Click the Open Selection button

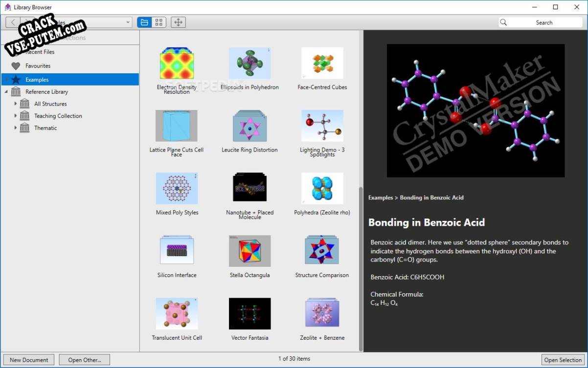coord(563,360)
